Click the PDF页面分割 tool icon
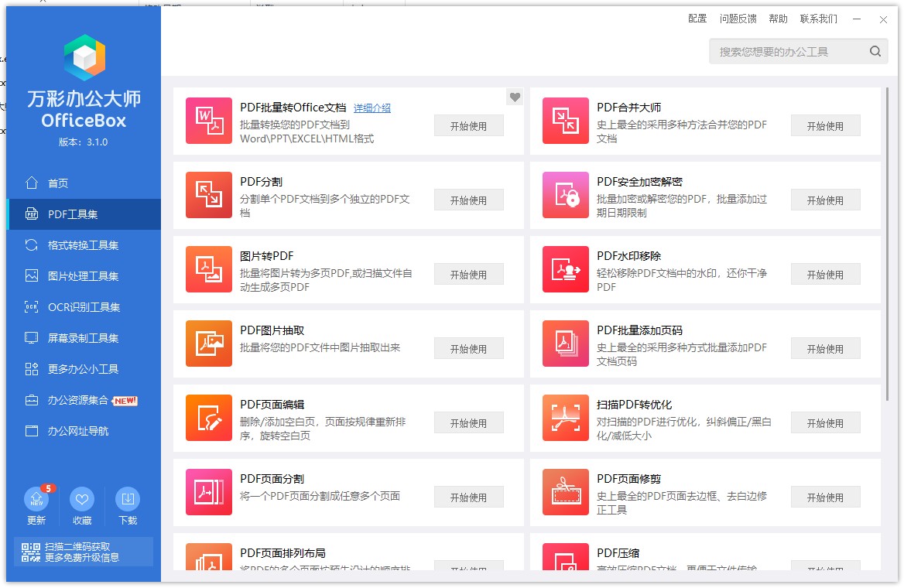 (209, 492)
